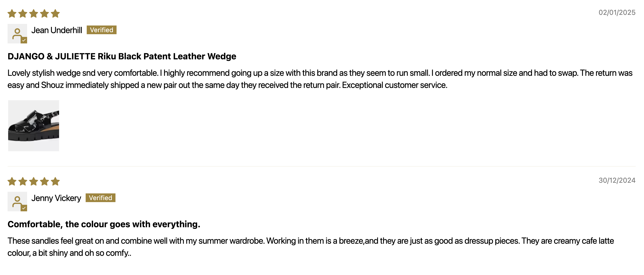This screenshot has height=275, width=644.
Task: Click the Verified badge beside Jean Underhill
Action: (102, 30)
